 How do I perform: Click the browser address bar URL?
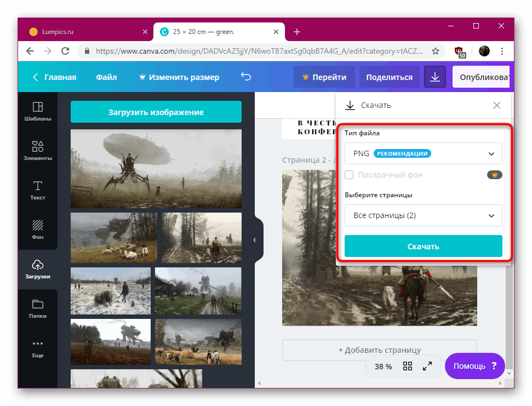(259, 51)
